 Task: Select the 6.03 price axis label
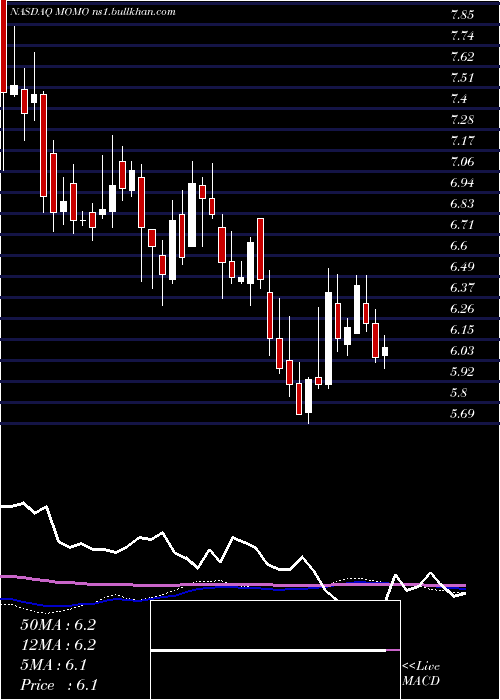[x=462, y=350]
